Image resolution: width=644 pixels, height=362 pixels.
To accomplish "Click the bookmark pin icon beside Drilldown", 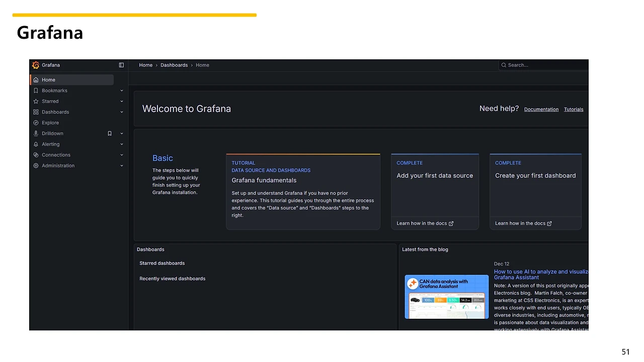I will (110, 133).
